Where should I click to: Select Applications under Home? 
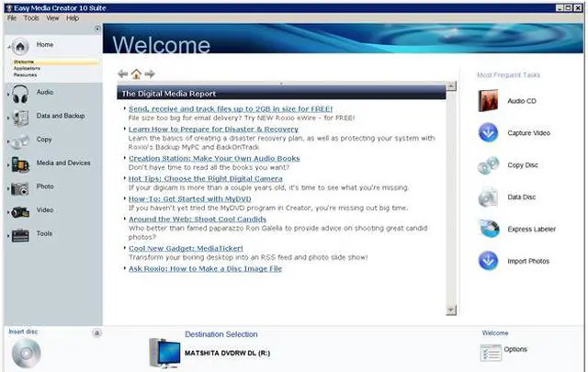click(27, 68)
